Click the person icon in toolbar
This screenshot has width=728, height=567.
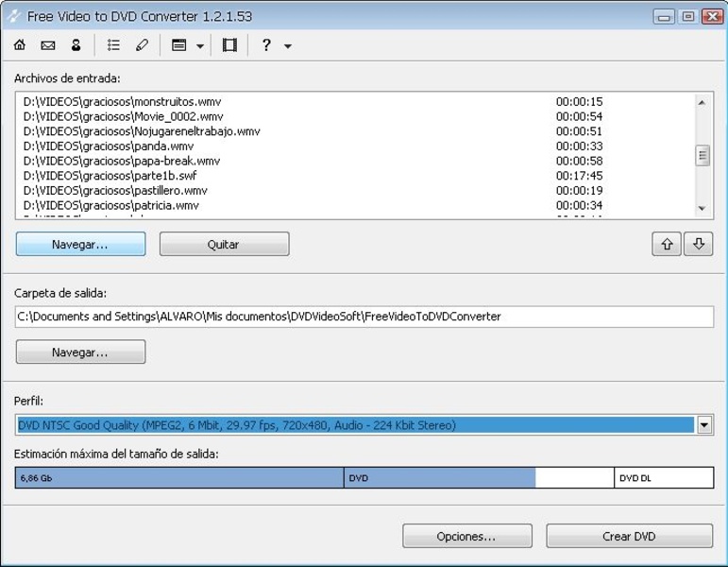(76, 45)
